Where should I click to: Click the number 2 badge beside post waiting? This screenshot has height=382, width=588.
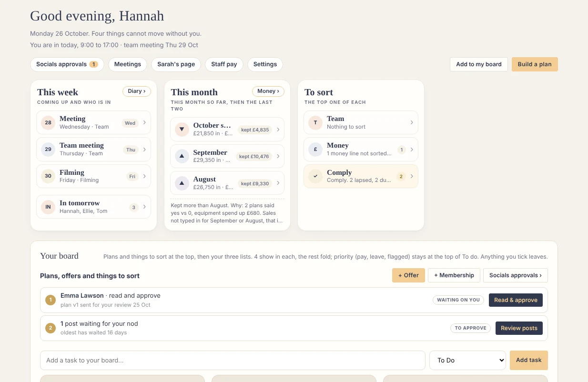[x=51, y=328]
